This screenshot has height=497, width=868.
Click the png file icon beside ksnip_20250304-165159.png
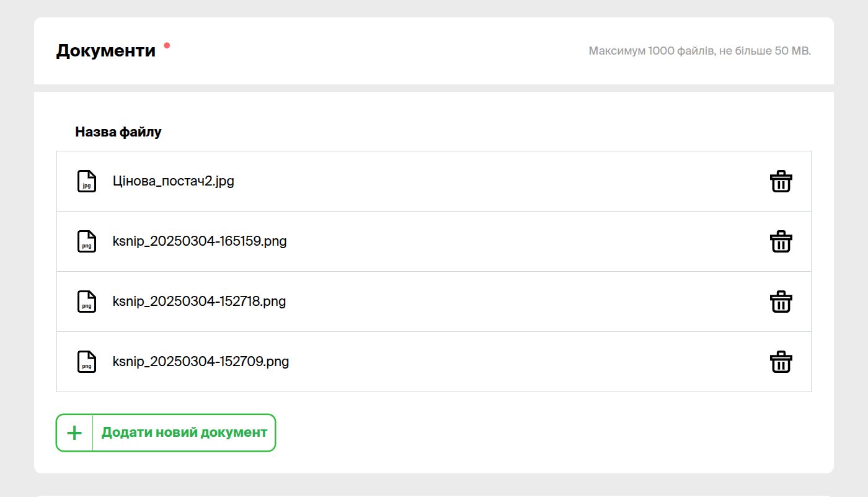click(87, 241)
